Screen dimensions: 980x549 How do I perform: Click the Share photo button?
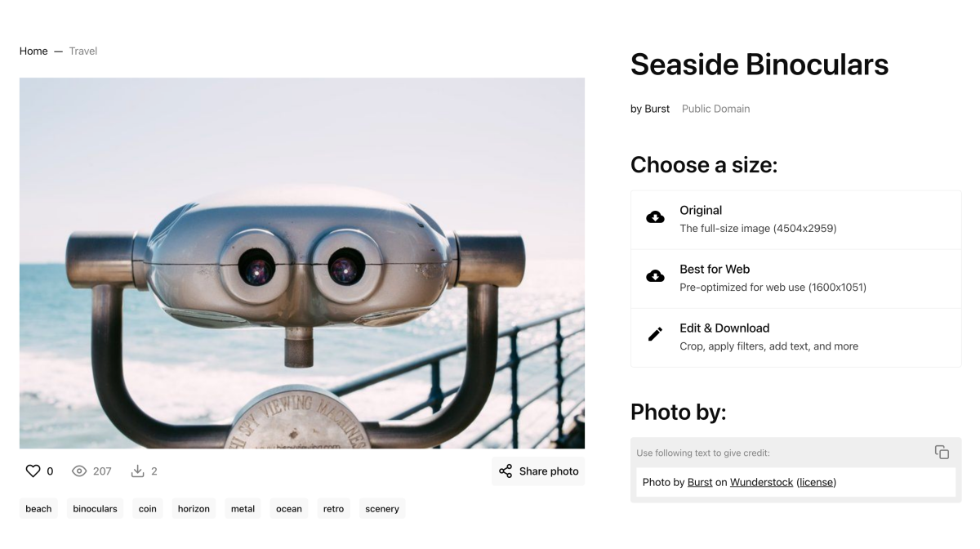pos(538,471)
